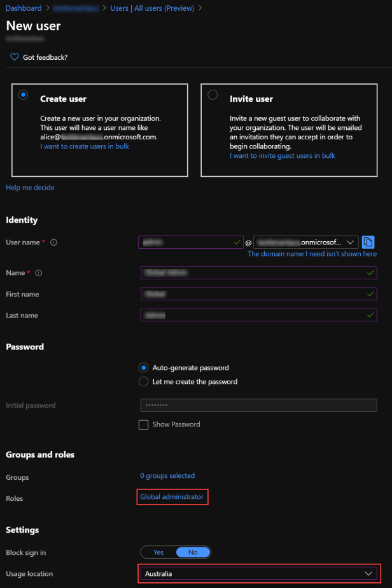392x588 pixels.
Task: Copy the user name with clipboard icon
Action: 368,242
